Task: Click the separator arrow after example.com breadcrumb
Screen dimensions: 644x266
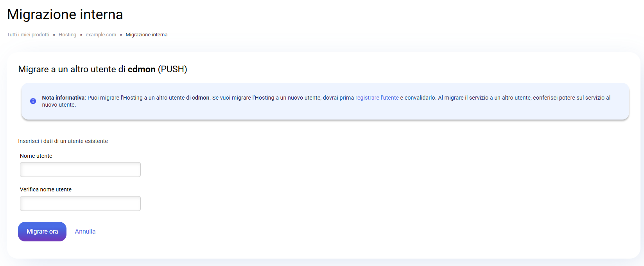Action: 121,35
